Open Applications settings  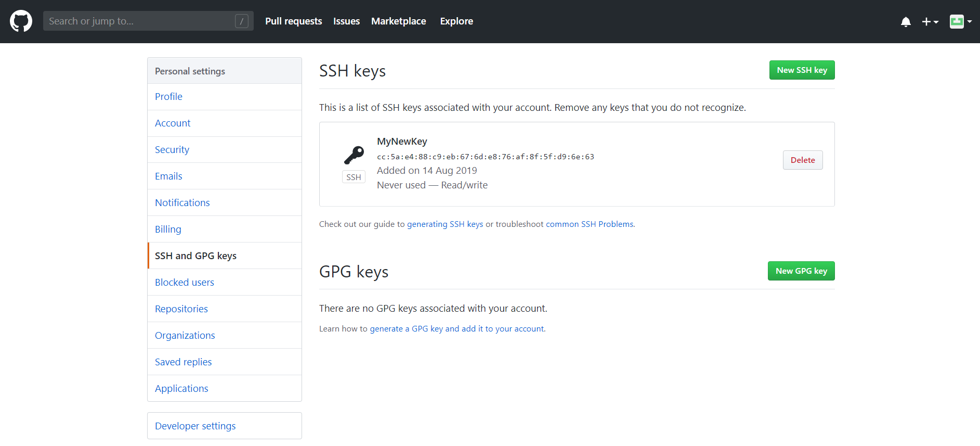[x=225, y=389]
